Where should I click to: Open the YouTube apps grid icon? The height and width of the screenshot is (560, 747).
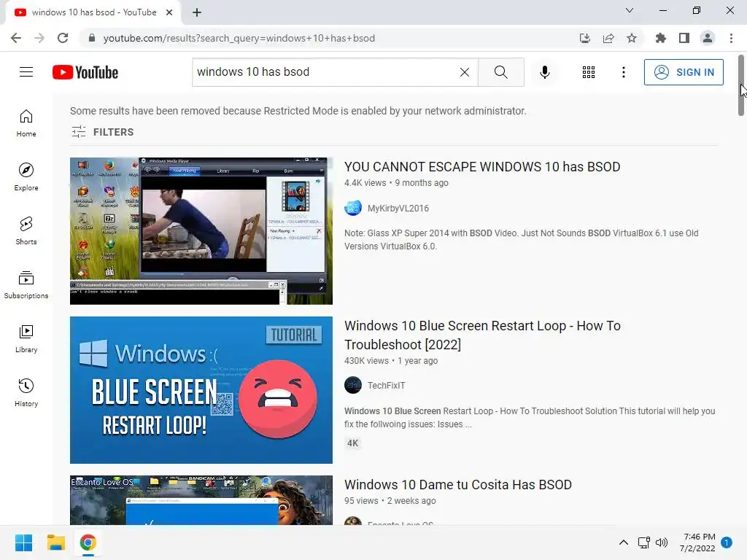click(x=589, y=72)
